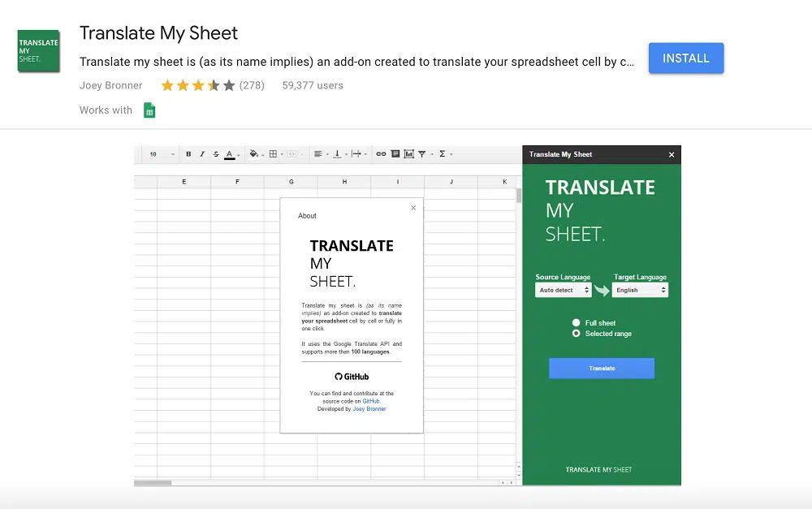The height and width of the screenshot is (509, 812).
Task: Open the text wrapping tool
Action: (x=356, y=153)
